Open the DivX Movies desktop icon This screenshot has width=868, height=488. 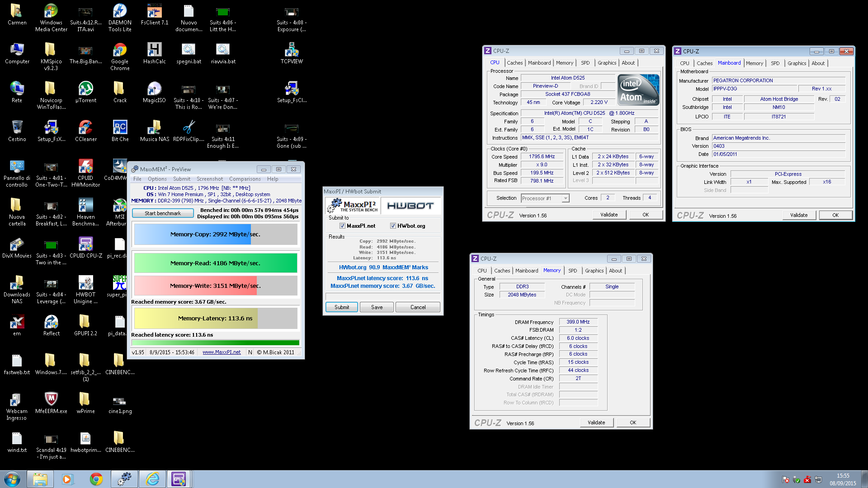tap(17, 248)
